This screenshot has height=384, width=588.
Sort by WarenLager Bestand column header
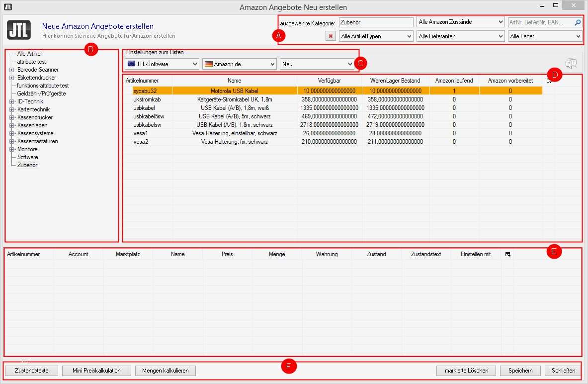pos(395,81)
